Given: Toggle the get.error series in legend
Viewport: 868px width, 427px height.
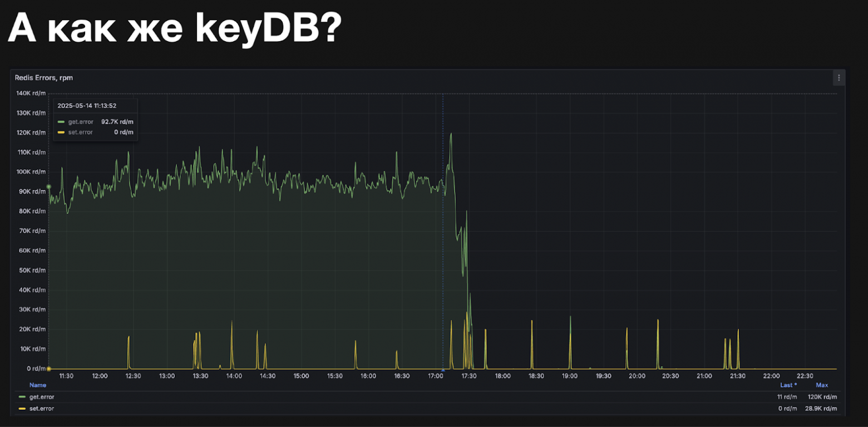Looking at the screenshot, I should (x=42, y=397).
